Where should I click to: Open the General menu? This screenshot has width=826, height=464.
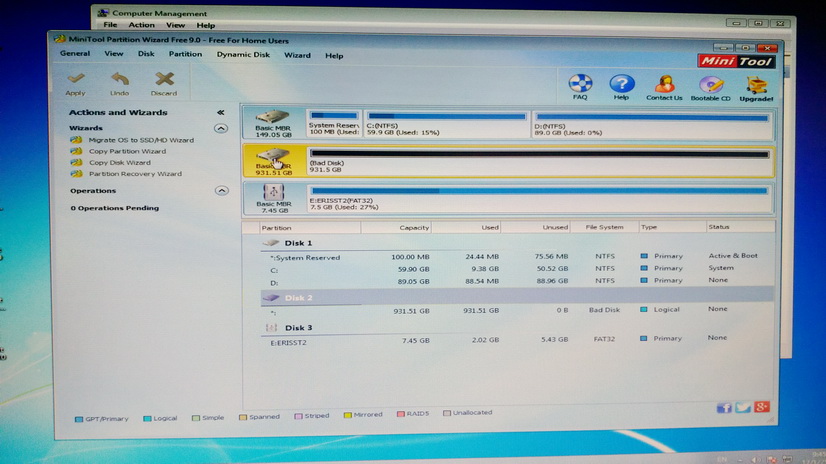(75, 54)
